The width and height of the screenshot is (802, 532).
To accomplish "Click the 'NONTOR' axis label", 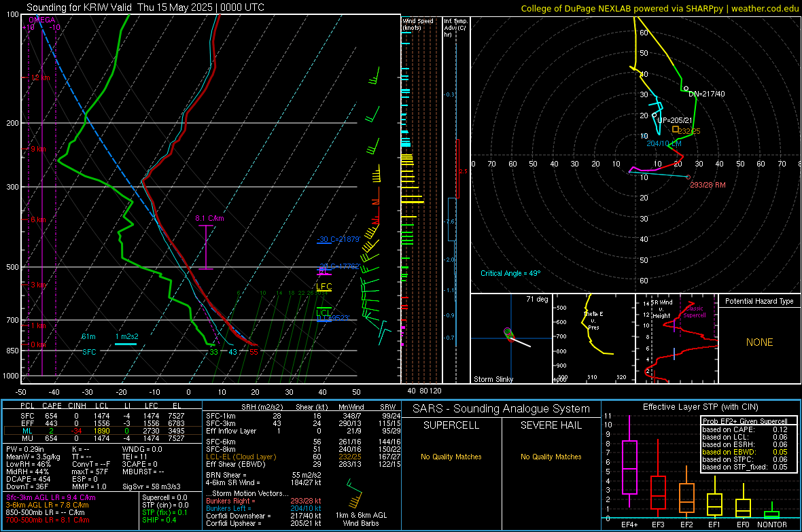I will [x=772, y=525].
